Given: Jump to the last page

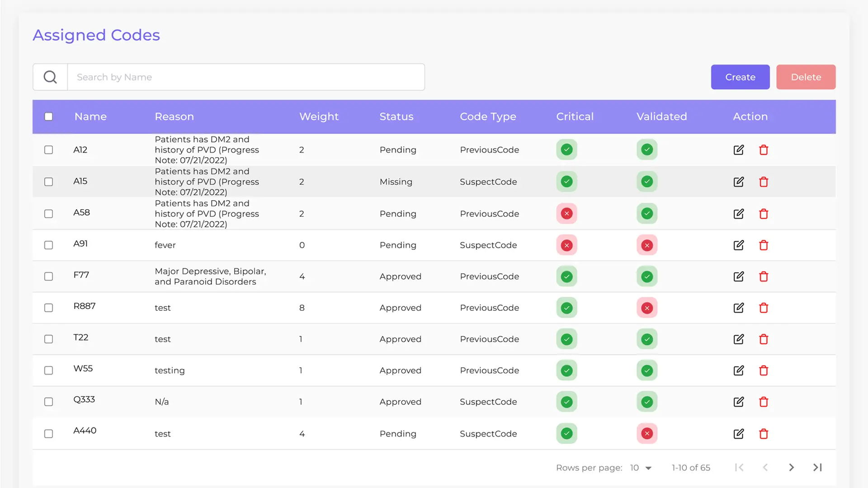Looking at the screenshot, I should click(x=817, y=468).
